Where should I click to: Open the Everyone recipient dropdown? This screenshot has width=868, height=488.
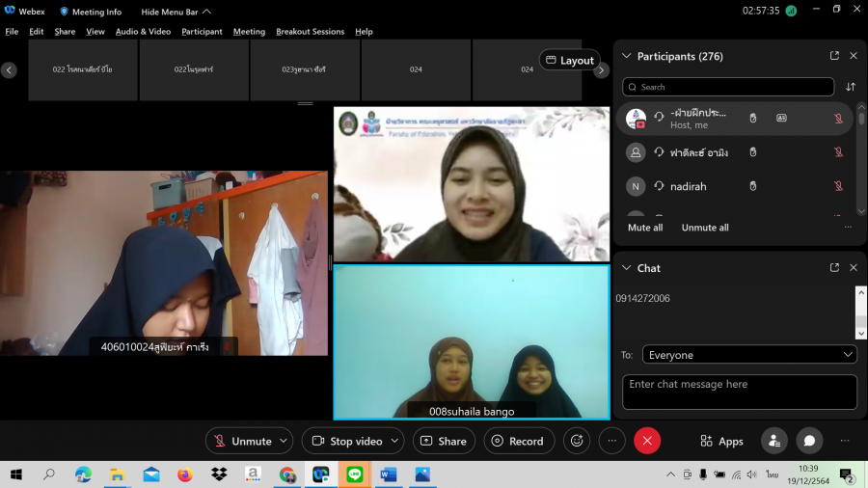point(749,355)
